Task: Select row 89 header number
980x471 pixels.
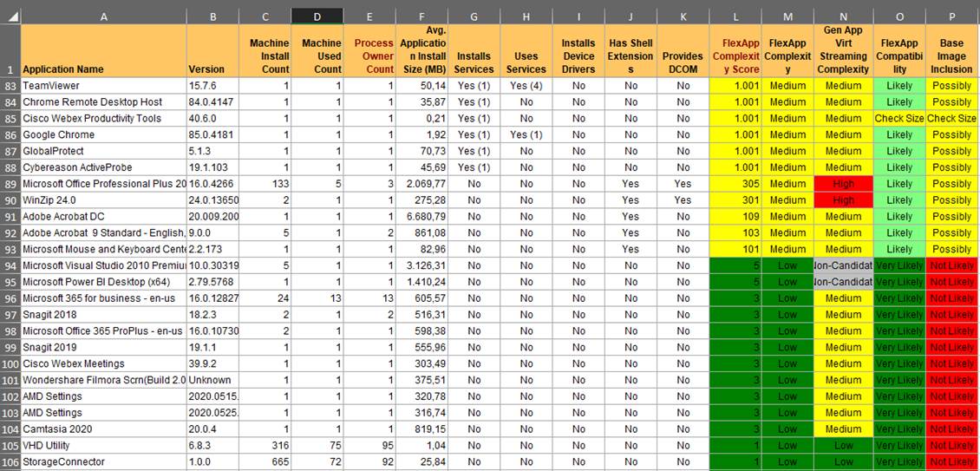Action: [10, 184]
